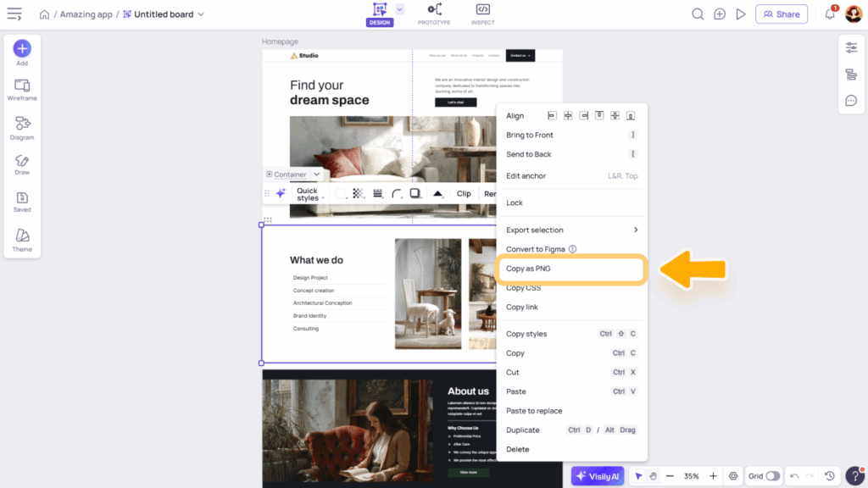
Task: Select Bring to Front menu entry
Action: pyautogui.click(x=530, y=135)
